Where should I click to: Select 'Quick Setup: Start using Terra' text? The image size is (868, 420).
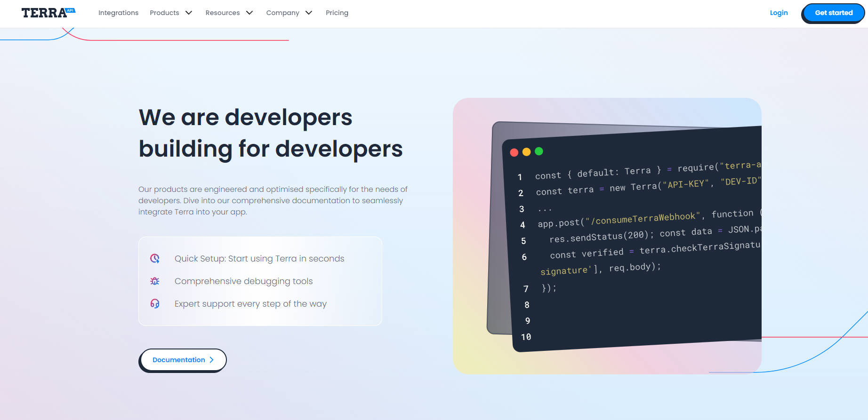[x=259, y=258]
